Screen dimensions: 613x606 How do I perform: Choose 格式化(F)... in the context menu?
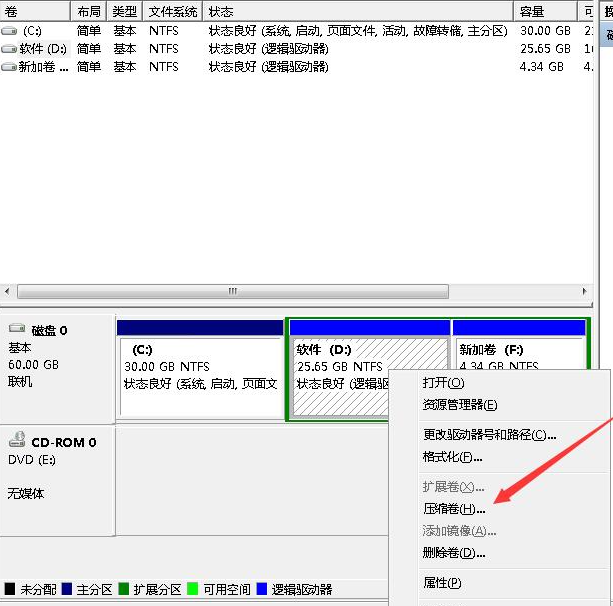coord(452,456)
